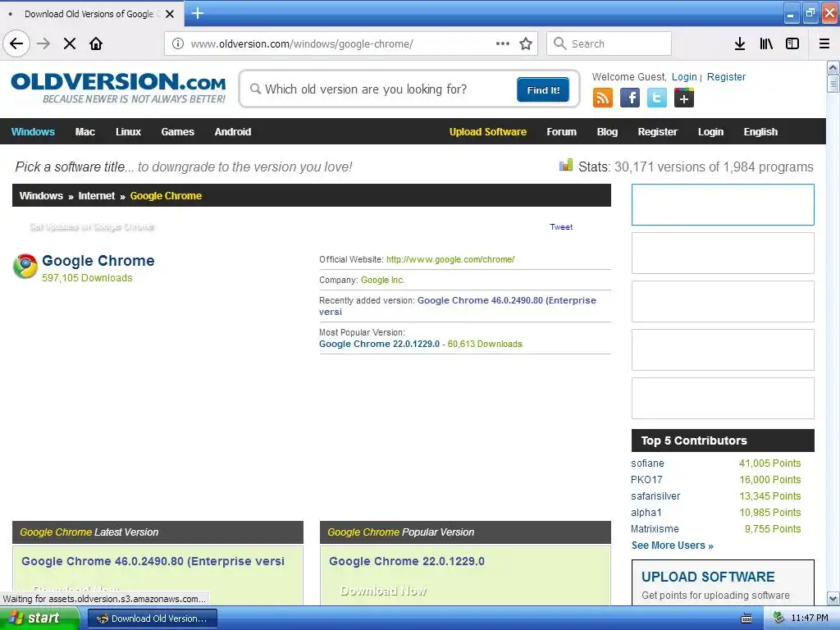This screenshot has height=630, width=840.
Task: Click the page scrollbar up arrow
Action: click(833, 67)
